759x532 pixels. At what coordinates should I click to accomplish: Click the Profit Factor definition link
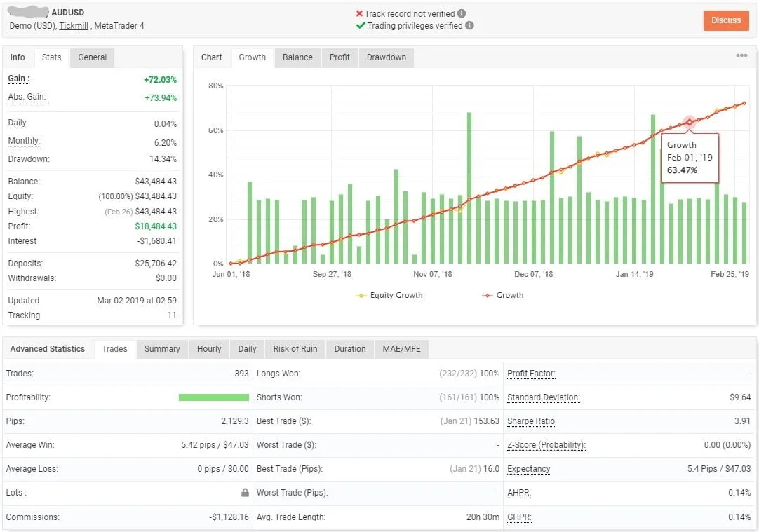click(531, 373)
